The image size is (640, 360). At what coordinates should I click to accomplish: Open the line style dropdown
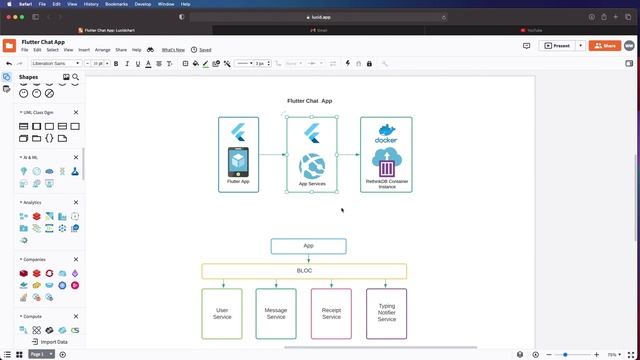tap(244, 63)
